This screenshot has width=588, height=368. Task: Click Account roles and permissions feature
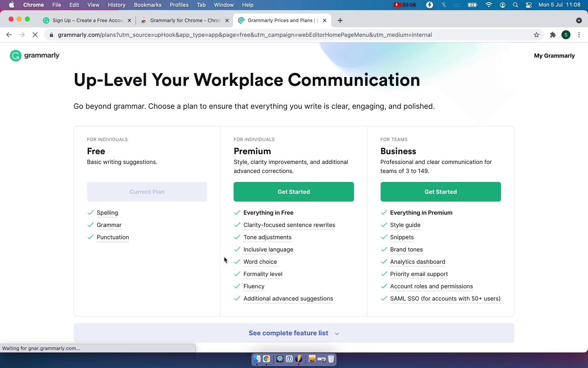point(432,286)
